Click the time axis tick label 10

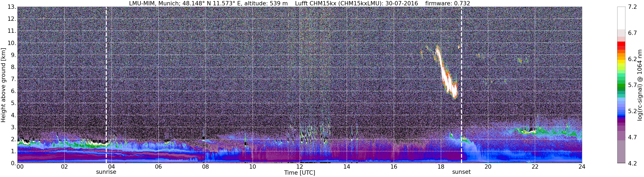[253, 167]
